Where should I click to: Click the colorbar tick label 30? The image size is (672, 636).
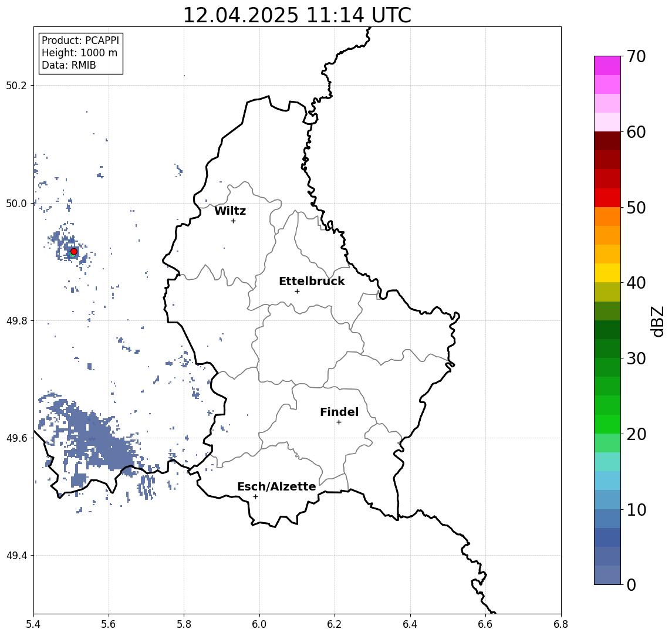pos(636,358)
